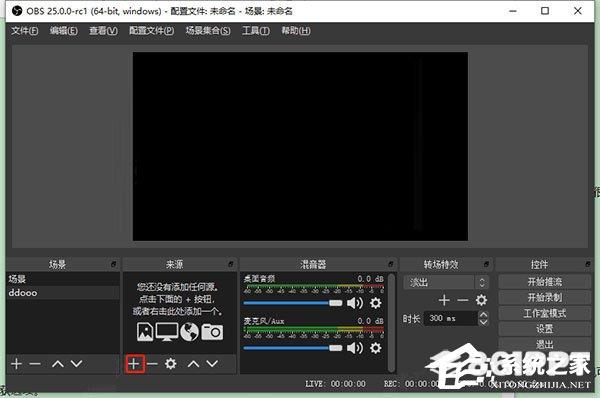Screen dimensions: 600x398
Task: Click the add source plus button
Action: pos(134,363)
